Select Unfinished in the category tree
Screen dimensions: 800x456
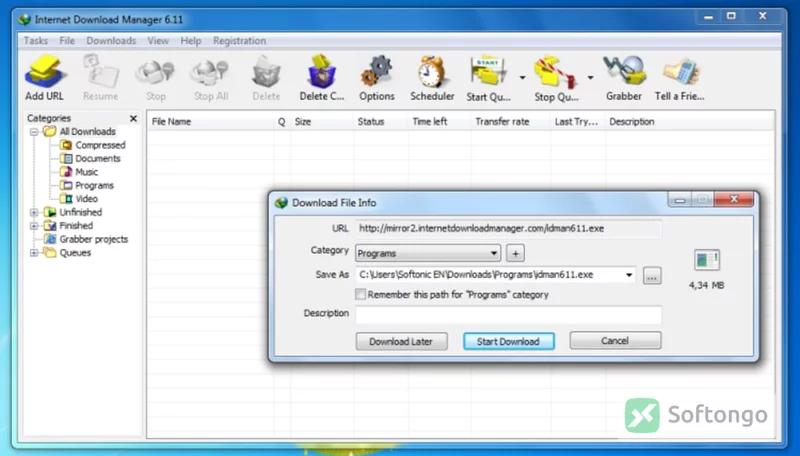click(73, 212)
